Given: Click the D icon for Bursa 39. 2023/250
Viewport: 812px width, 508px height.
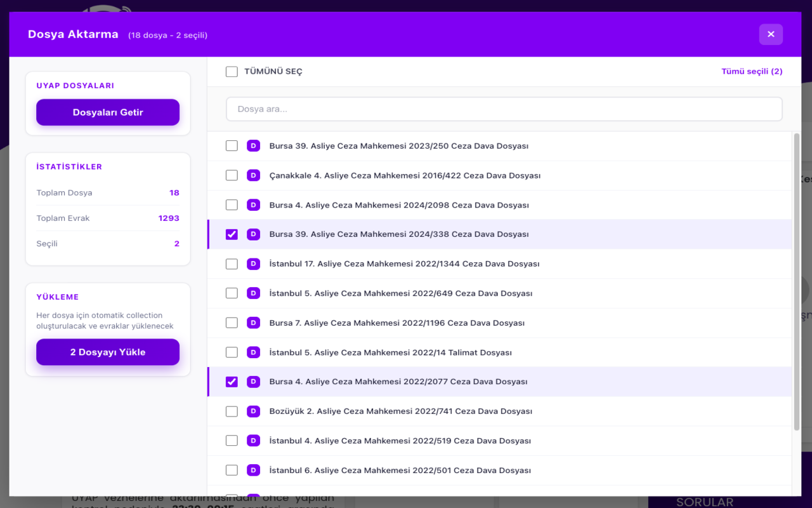Looking at the screenshot, I should pyautogui.click(x=253, y=146).
